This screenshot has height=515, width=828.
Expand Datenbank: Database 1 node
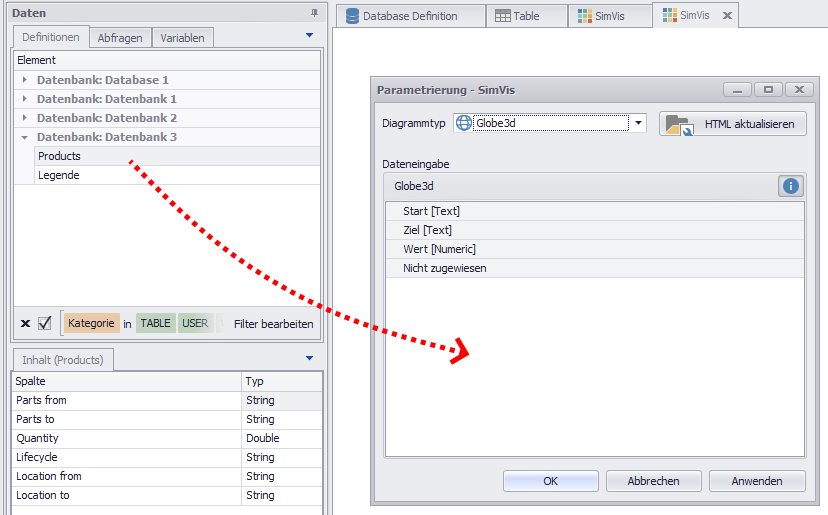click(x=24, y=80)
